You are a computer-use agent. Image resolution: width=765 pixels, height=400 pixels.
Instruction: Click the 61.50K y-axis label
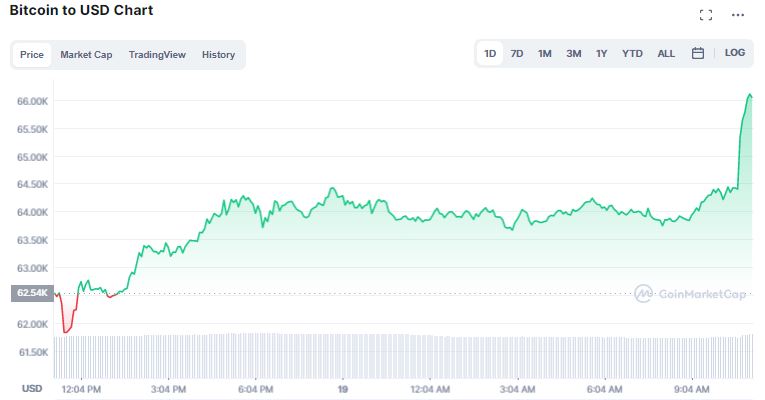(x=33, y=352)
